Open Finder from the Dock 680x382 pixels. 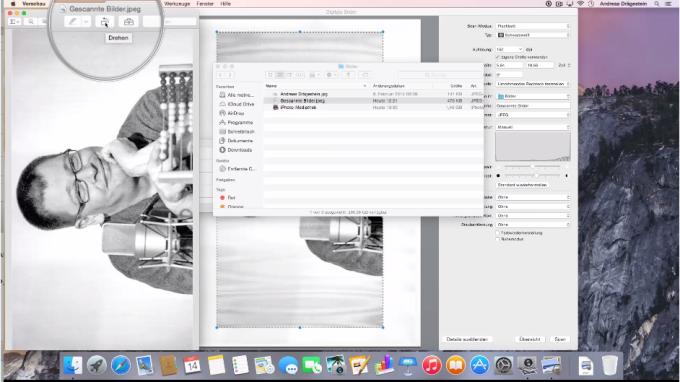coord(73,365)
